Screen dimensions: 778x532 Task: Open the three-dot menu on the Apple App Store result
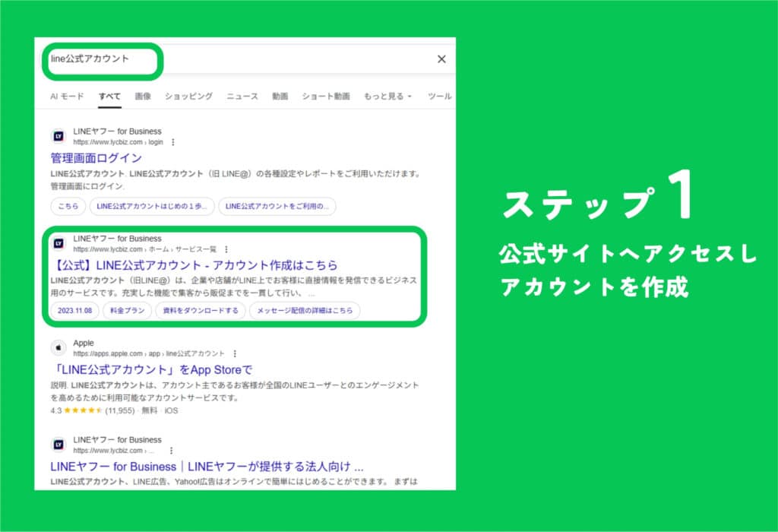235,353
